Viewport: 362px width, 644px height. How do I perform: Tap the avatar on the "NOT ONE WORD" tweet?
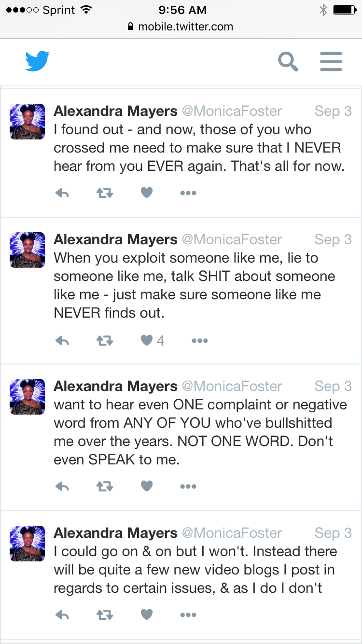(x=28, y=397)
